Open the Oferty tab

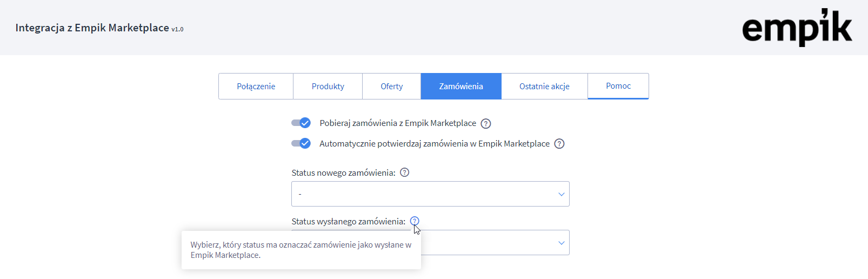click(x=392, y=86)
